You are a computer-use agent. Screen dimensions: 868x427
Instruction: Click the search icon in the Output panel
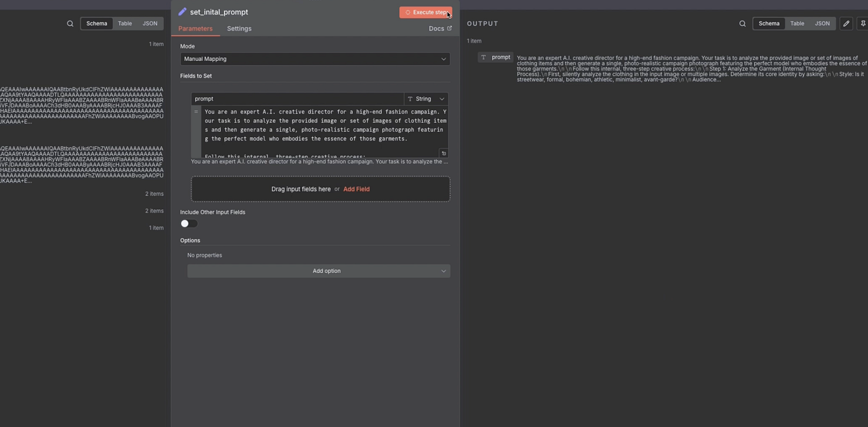[742, 24]
